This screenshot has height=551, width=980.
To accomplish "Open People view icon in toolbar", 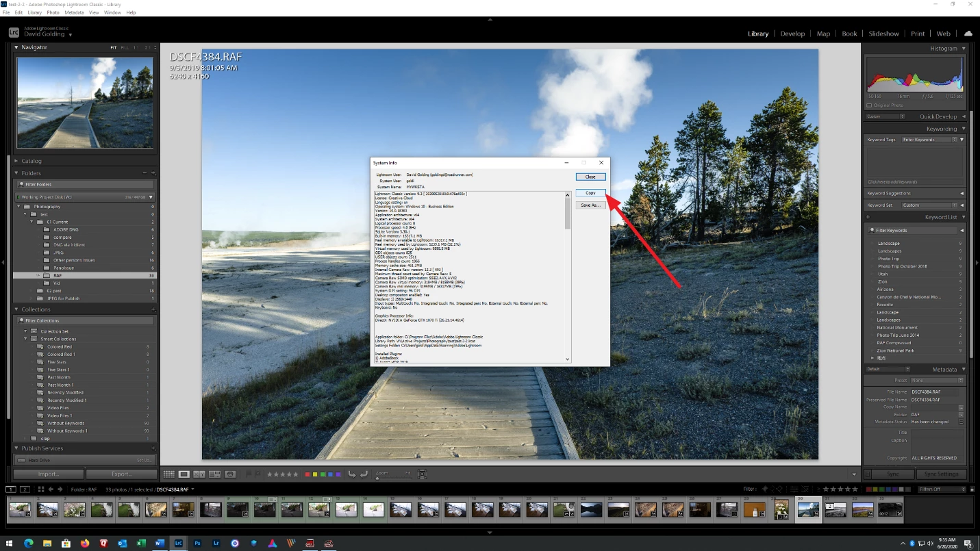I will coord(230,474).
